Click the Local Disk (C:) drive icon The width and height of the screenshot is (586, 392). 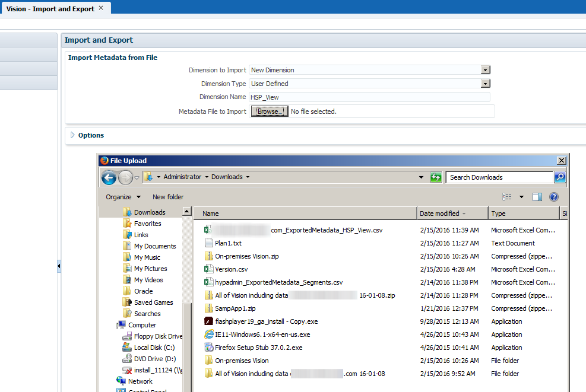click(127, 348)
